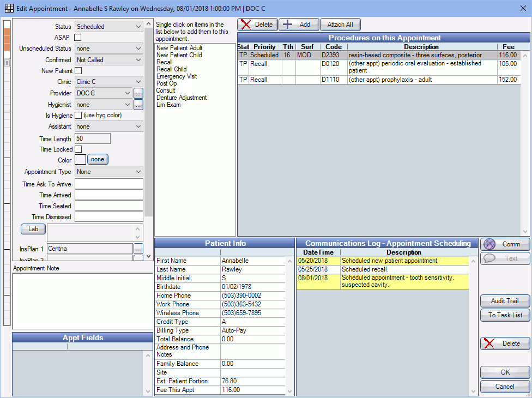532x398 pixels.
Task: Click inside the Time Length field
Action: (x=92, y=138)
